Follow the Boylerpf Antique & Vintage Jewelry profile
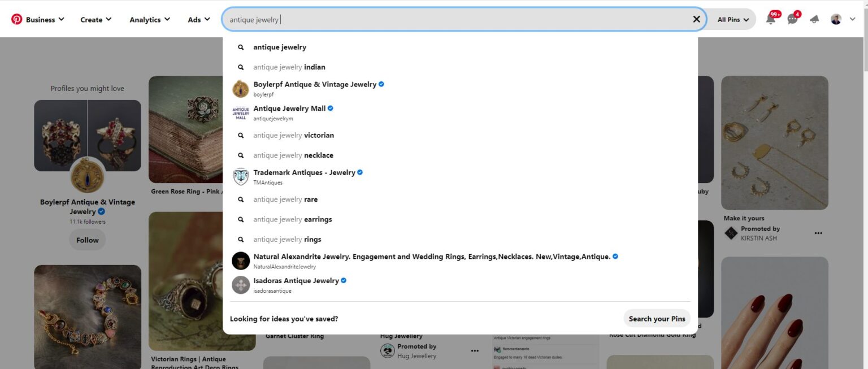The width and height of the screenshot is (868, 369). pos(87,240)
